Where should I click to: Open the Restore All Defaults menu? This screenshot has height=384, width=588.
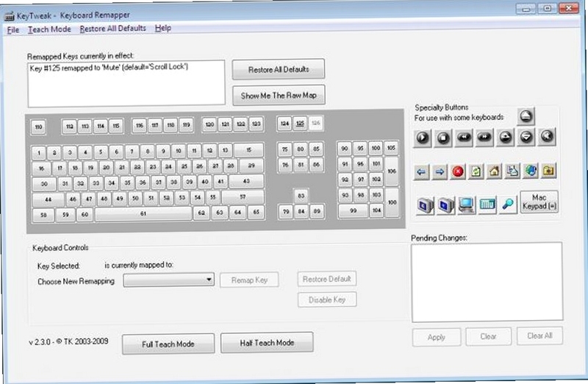click(113, 29)
